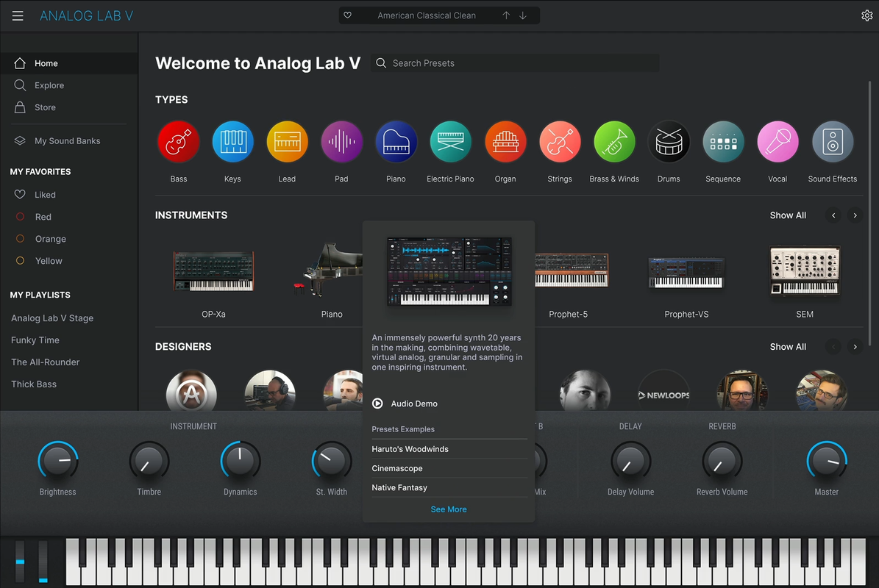Click the Search Presets field
The width and height of the screenshot is (879, 588).
(x=515, y=62)
